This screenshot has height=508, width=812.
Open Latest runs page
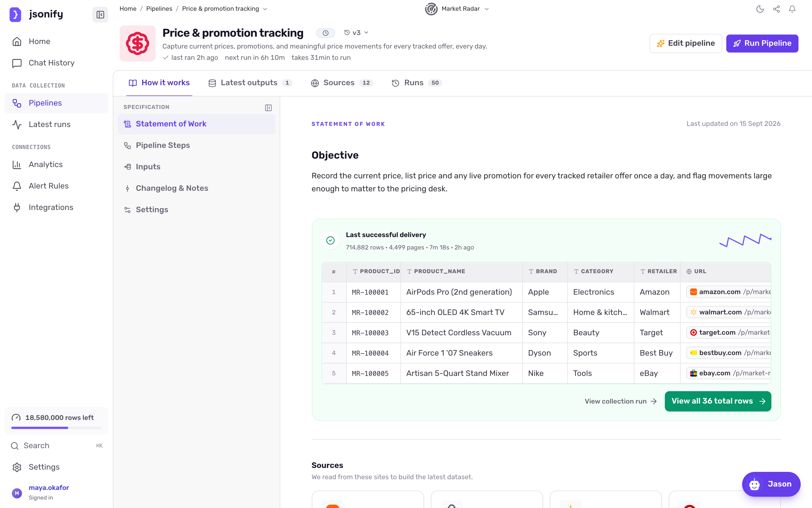click(x=56, y=124)
